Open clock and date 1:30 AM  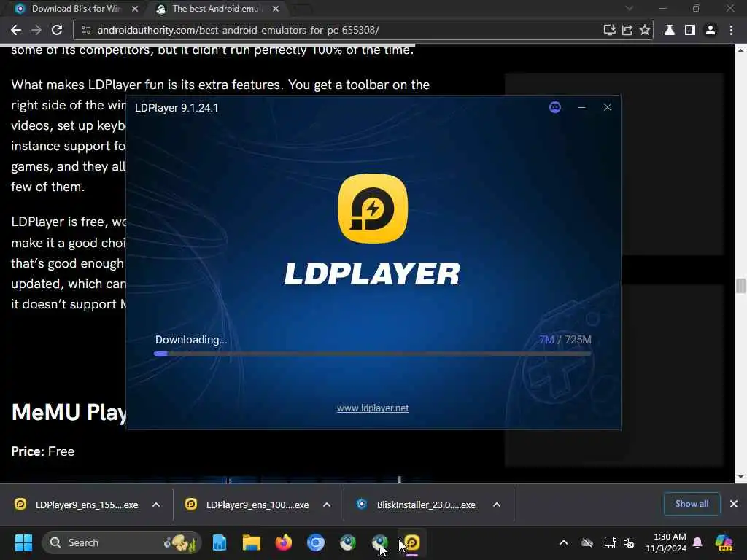[666, 542]
